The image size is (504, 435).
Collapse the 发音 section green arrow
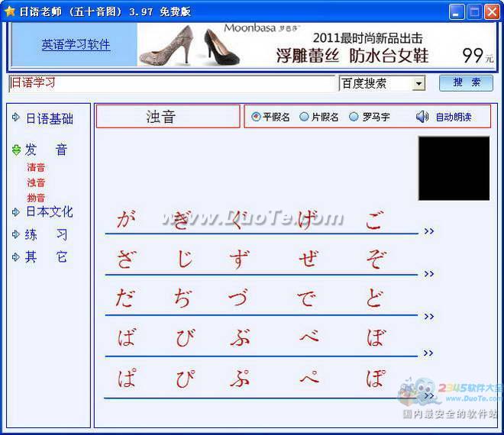(16, 150)
